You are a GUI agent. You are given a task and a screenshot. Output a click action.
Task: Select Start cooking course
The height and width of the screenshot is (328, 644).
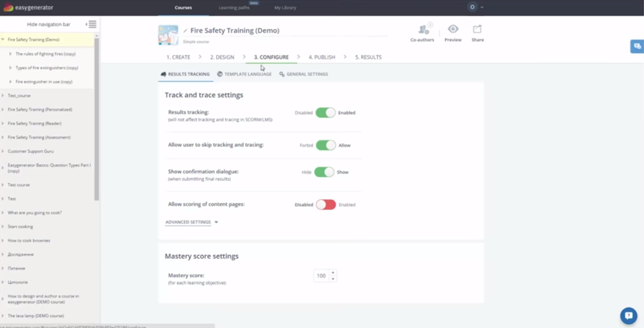pyautogui.click(x=20, y=227)
